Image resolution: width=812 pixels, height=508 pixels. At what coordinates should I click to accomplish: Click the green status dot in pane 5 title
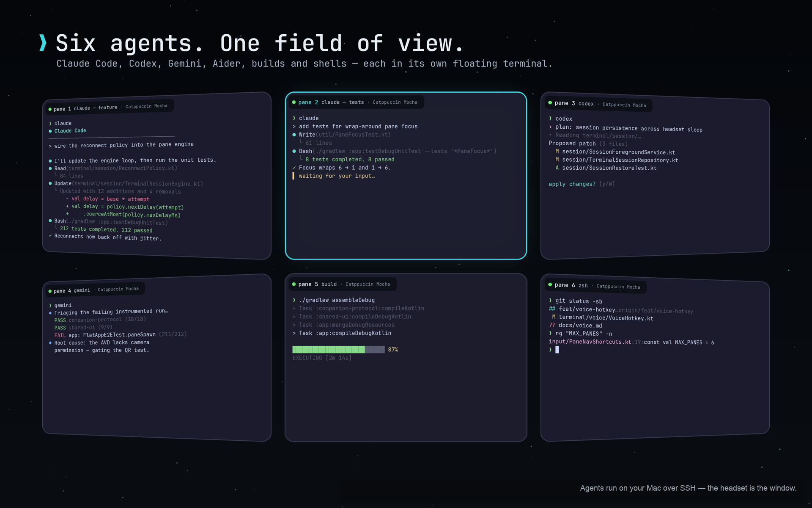tap(294, 284)
